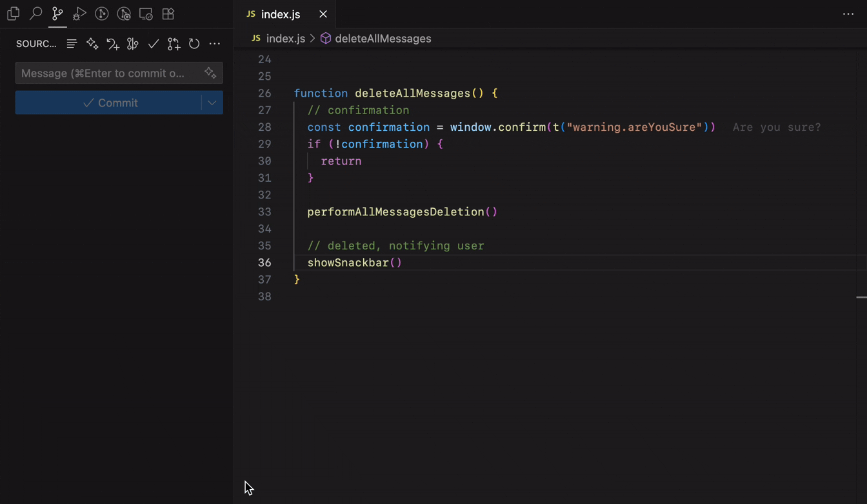This screenshot has height=504, width=867.
Task: Click line number 26 in gutter
Action: (x=264, y=93)
